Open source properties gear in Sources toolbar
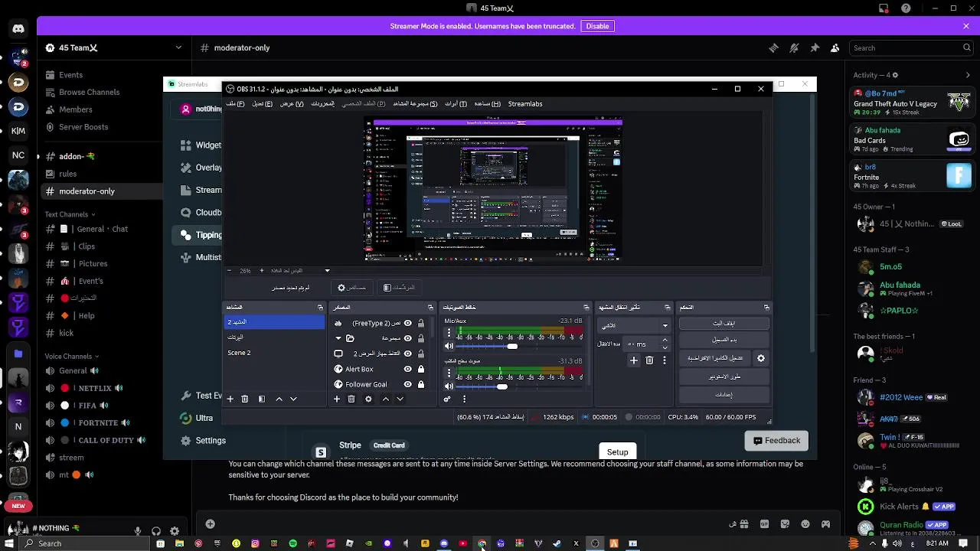Image resolution: width=980 pixels, height=551 pixels. tap(368, 399)
